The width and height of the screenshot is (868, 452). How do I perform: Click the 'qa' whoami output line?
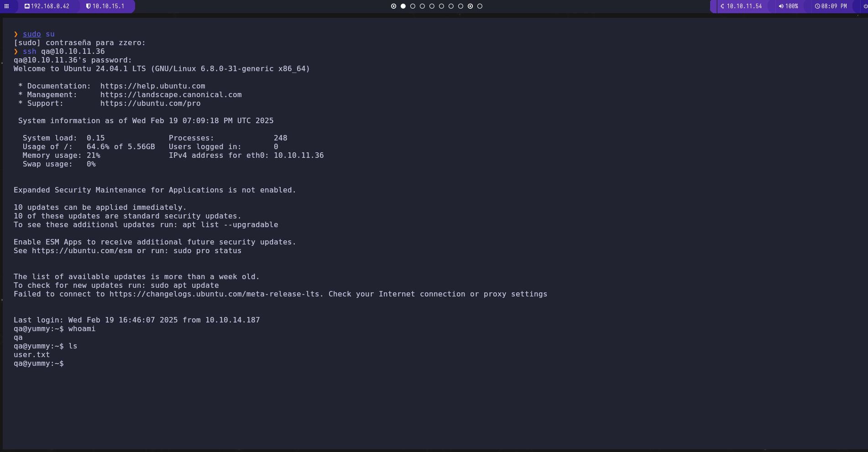18,338
